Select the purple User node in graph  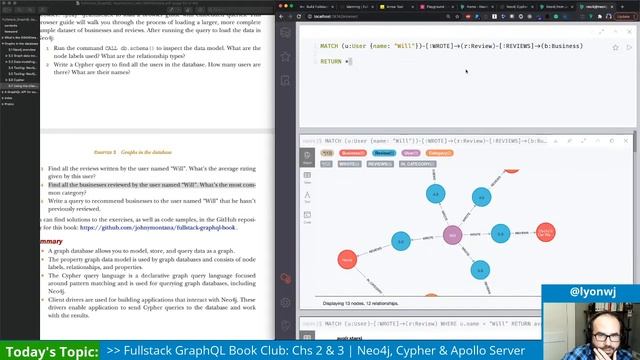point(453,235)
